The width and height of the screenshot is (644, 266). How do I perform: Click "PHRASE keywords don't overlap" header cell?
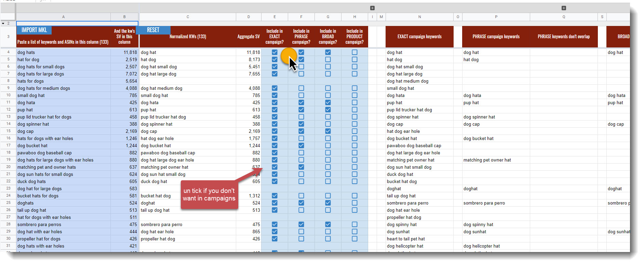pyautogui.click(x=564, y=37)
